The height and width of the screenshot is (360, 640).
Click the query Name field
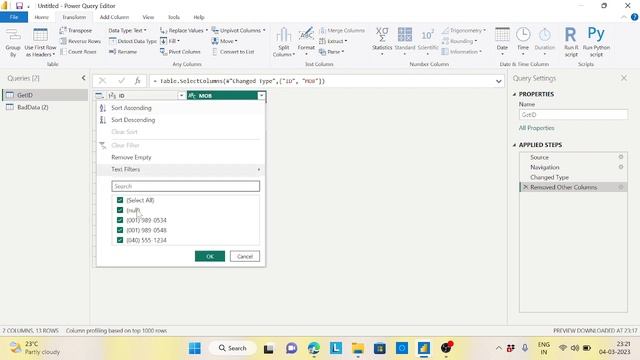click(x=573, y=115)
